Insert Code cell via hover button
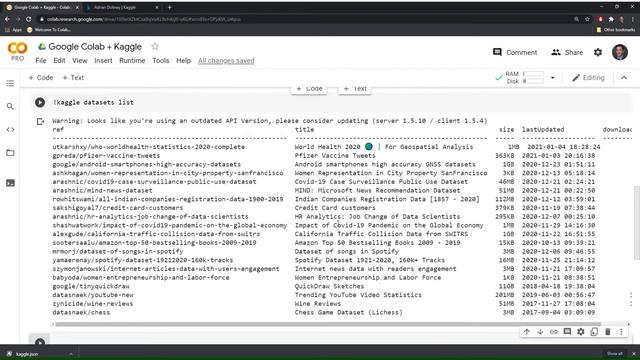 (309, 89)
